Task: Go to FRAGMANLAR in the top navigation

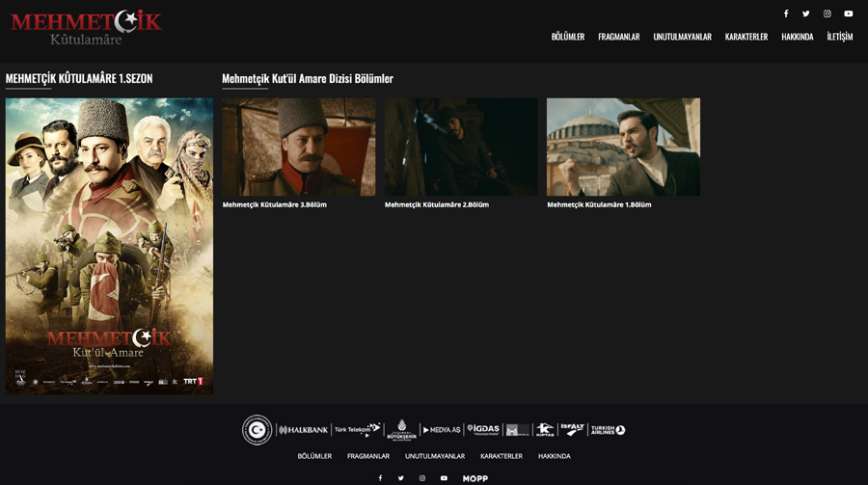Action: 619,37
